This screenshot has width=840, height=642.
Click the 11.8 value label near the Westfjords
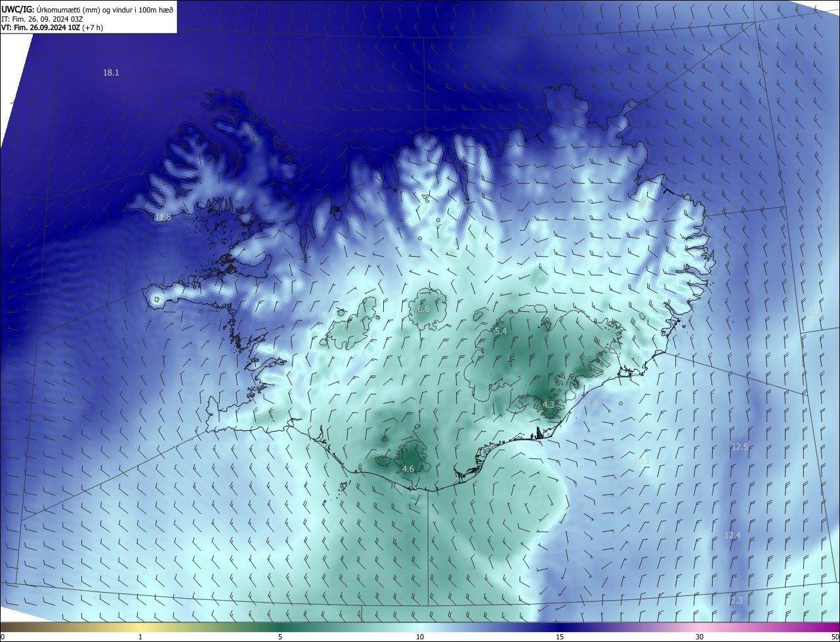point(163,217)
